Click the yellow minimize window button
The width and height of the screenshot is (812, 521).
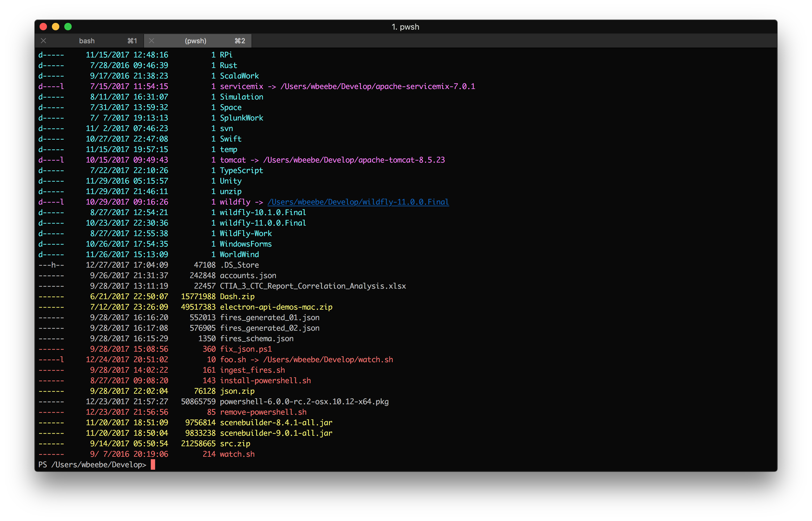click(56, 26)
